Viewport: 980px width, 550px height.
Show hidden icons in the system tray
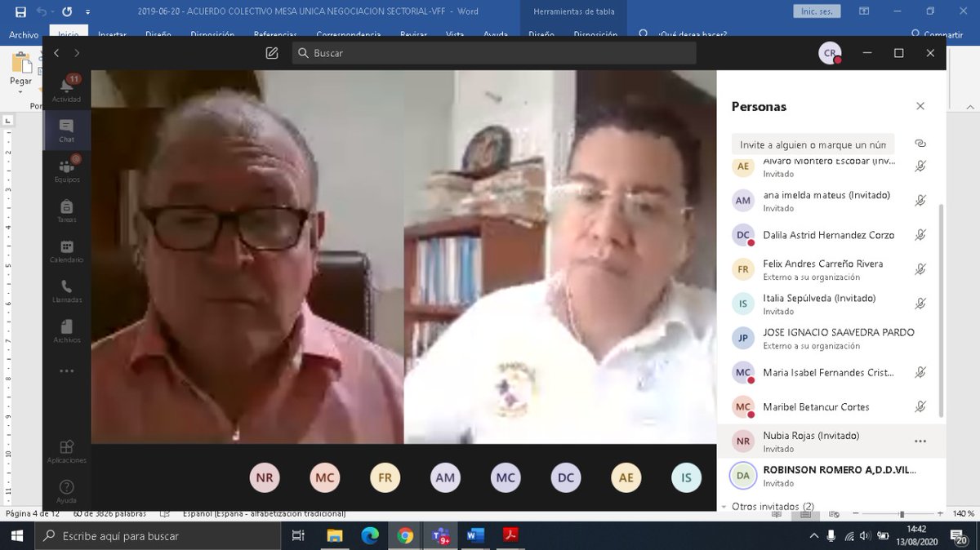click(x=813, y=536)
